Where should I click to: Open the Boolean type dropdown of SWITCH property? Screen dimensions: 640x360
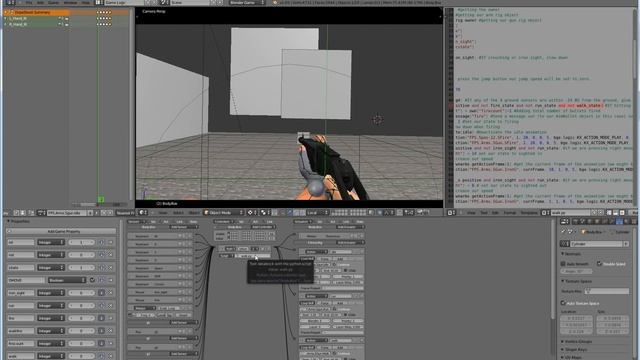coord(67,280)
